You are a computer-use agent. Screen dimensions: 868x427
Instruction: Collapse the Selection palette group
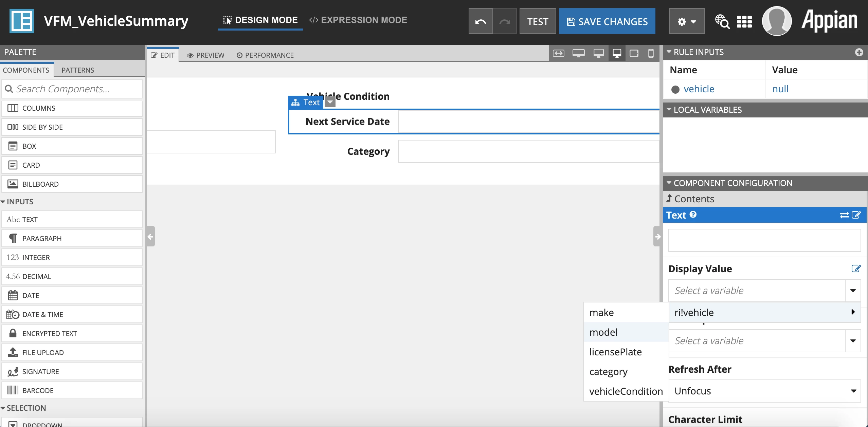point(3,408)
